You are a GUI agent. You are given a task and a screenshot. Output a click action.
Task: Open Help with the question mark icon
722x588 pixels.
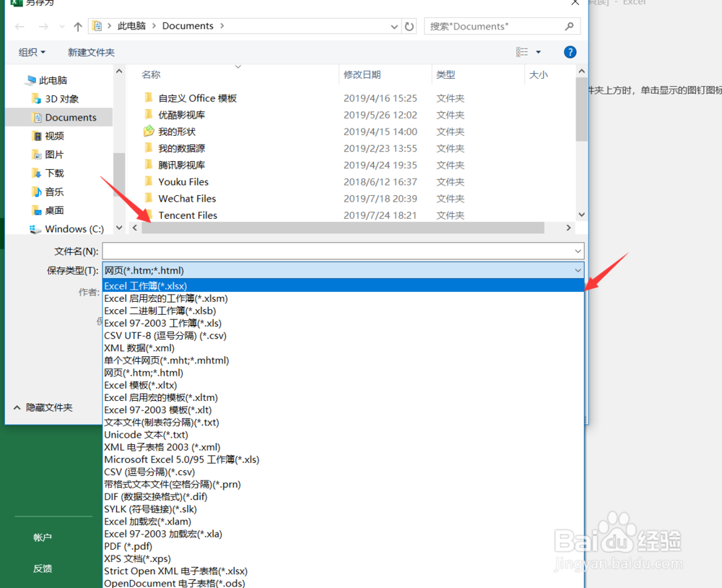(x=570, y=51)
